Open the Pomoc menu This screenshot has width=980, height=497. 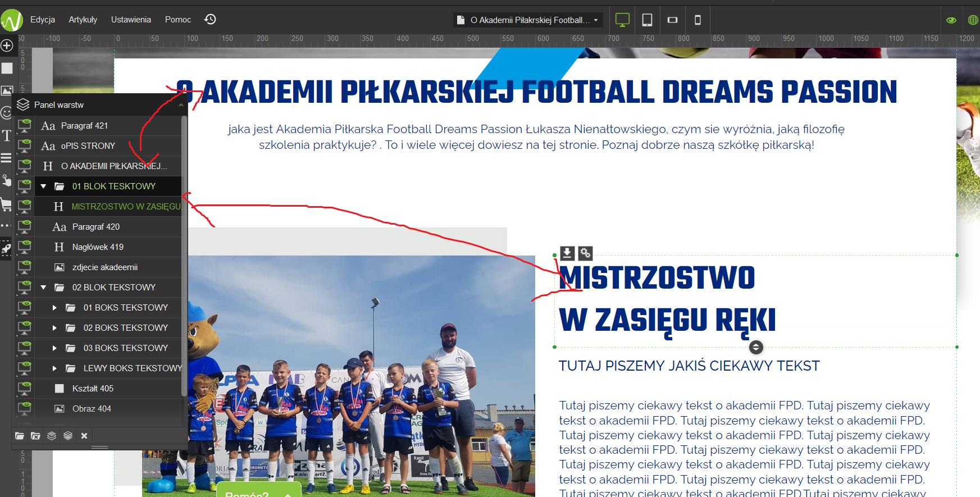point(178,20)
